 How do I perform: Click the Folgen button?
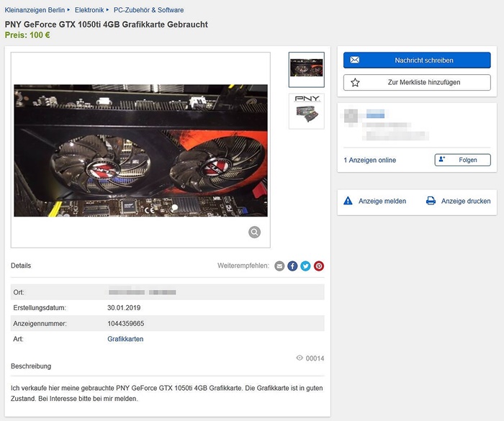462,160
